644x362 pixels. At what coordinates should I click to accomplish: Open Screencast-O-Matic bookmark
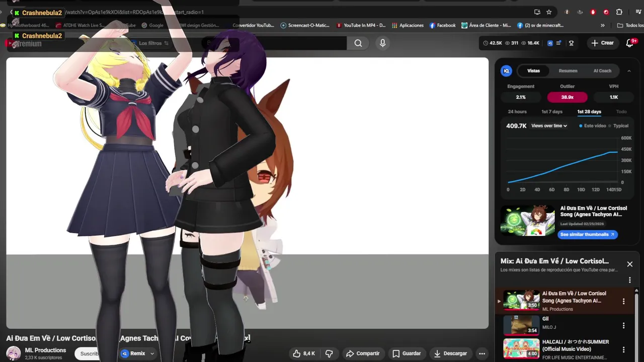(305, 25)
